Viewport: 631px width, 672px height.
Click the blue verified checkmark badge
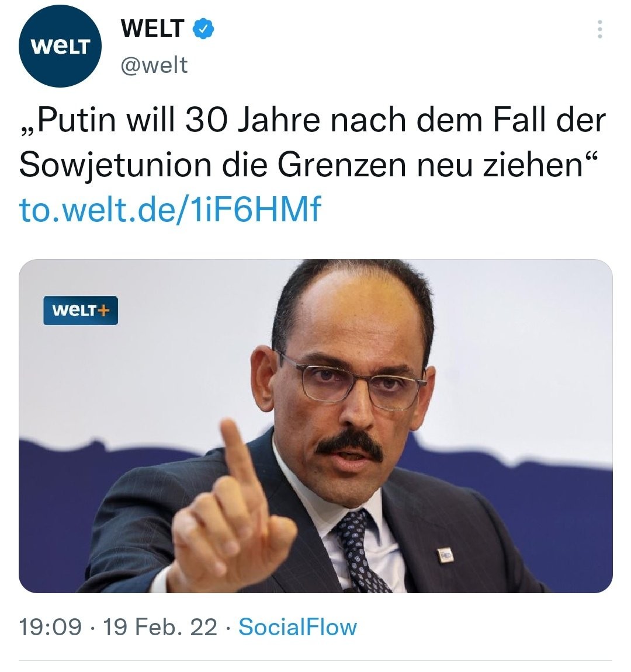[203, 29]
